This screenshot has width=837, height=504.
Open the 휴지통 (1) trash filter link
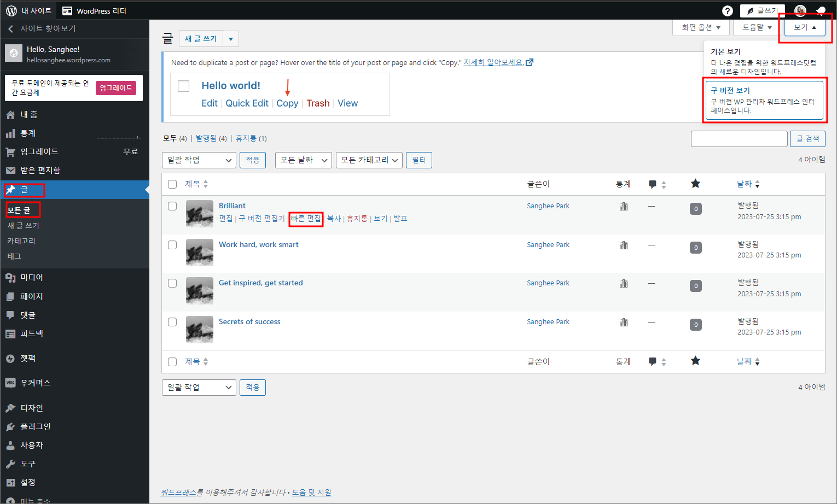pos(251,138)
